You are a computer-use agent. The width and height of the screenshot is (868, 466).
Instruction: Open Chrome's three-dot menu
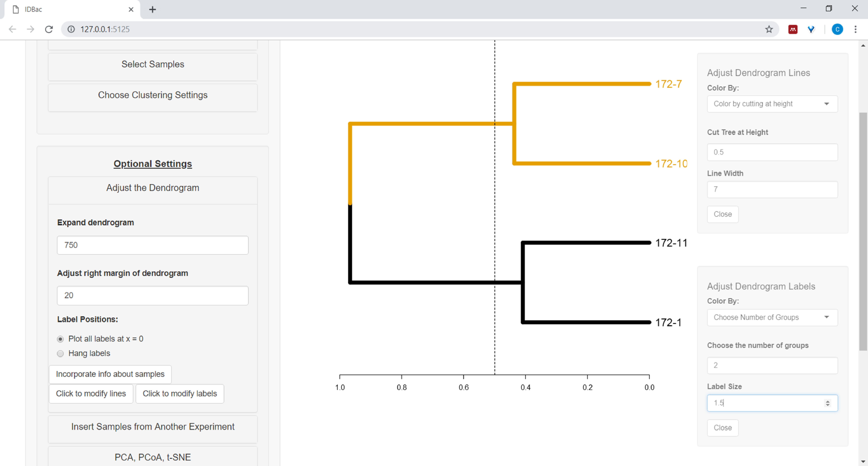coord(855,29)
